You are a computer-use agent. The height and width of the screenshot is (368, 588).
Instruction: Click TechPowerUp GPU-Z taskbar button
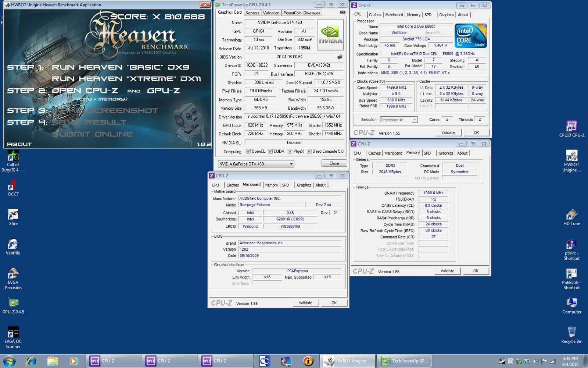[x=404, y=361]
